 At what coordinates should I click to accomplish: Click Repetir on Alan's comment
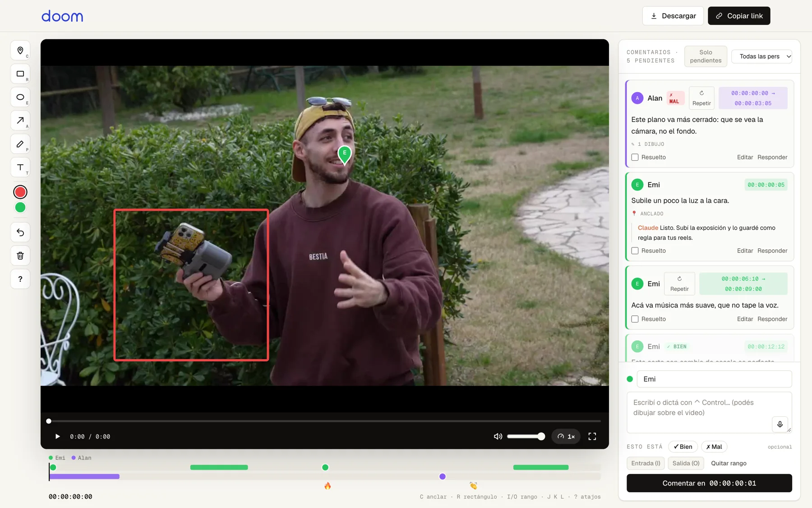point(701,98)
